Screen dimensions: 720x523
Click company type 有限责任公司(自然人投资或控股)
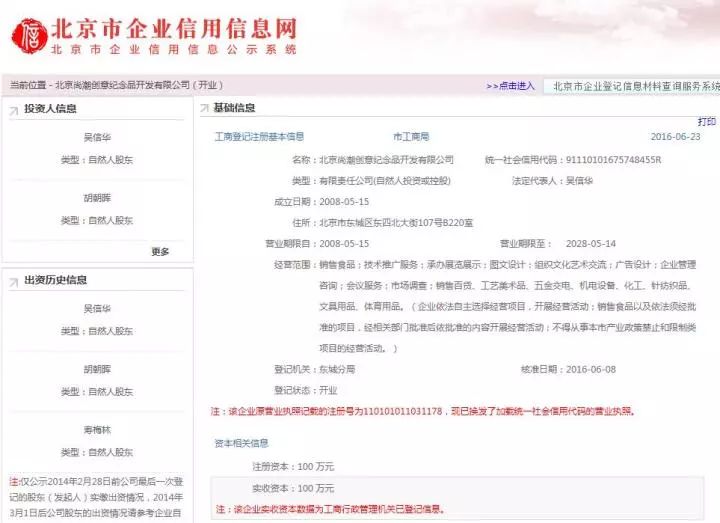click(385, 181)
